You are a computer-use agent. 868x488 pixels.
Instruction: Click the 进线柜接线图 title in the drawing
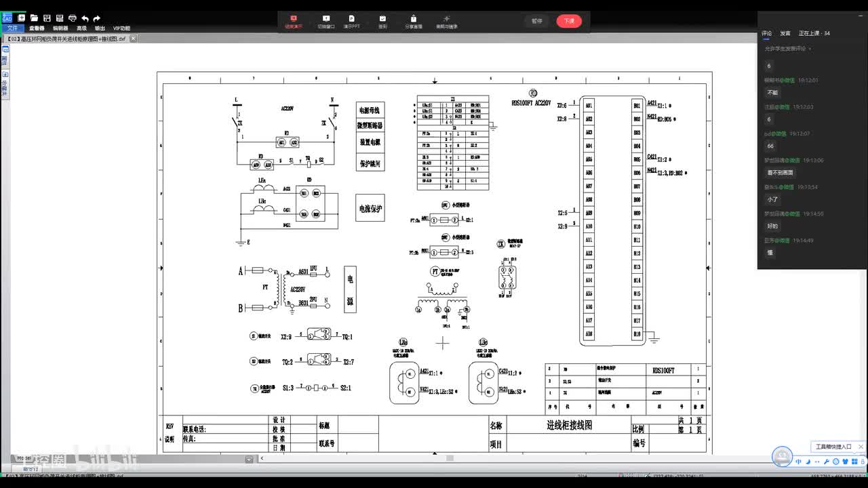[570, 425]
